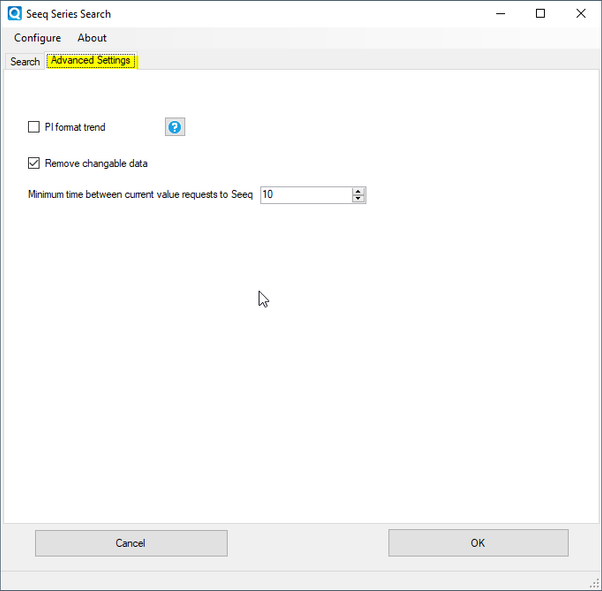Viewport: 602px width, 591px height.
Task: Open help for PI format trend
Action: pyautogui.click(x=175, y=127)
